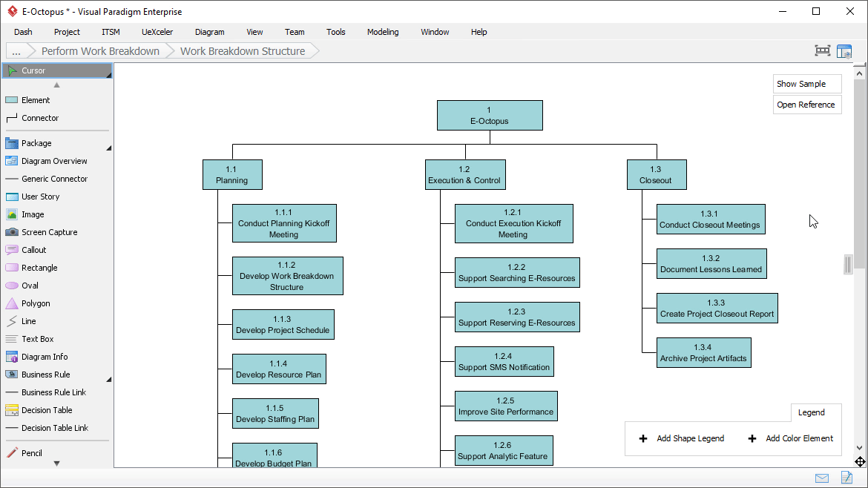This screenshot has height=488, width=868.
Task: Click the Show Sample button
Action: point(807,84)
